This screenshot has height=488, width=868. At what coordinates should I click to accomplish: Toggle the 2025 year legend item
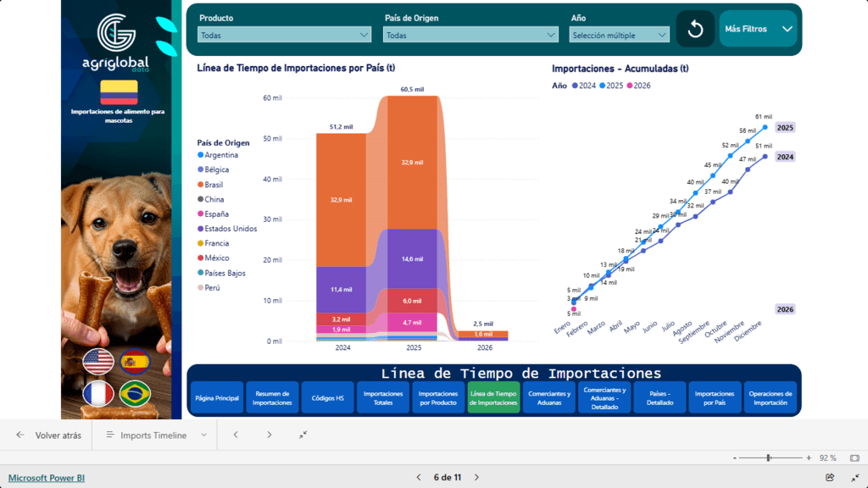[x=610, y=86]
